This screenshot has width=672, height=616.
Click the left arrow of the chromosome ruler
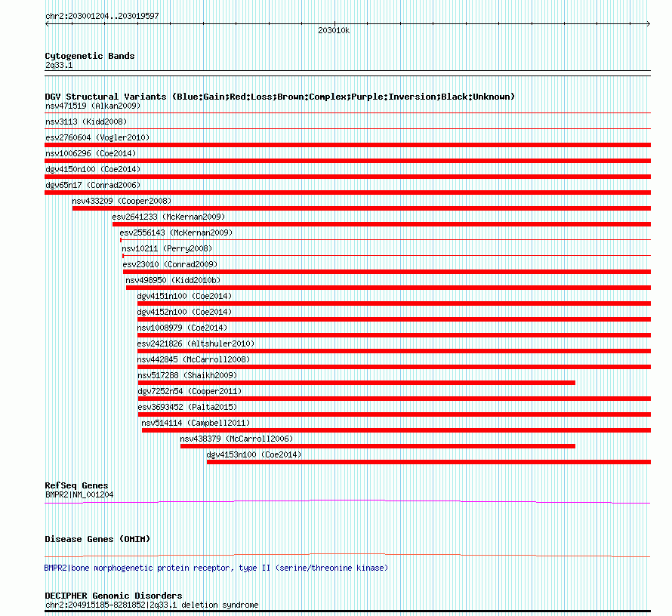[47, 24]
